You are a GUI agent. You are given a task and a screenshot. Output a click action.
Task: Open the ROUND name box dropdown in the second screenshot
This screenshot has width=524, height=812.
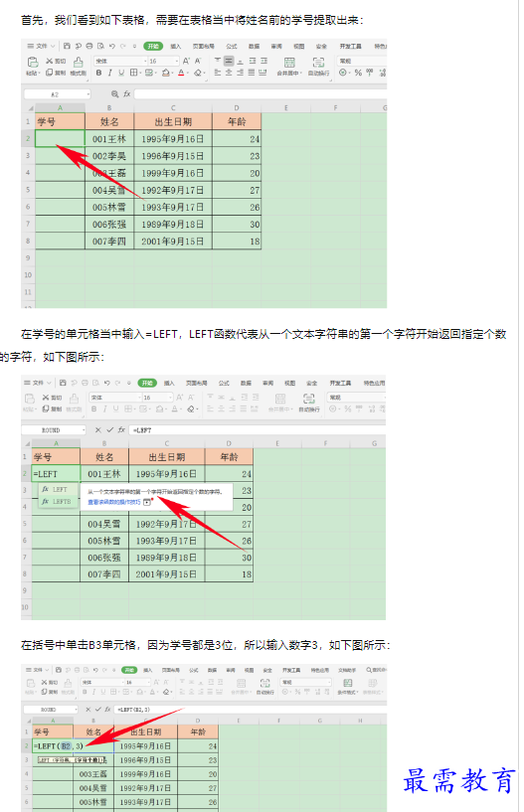click(84, 429)
